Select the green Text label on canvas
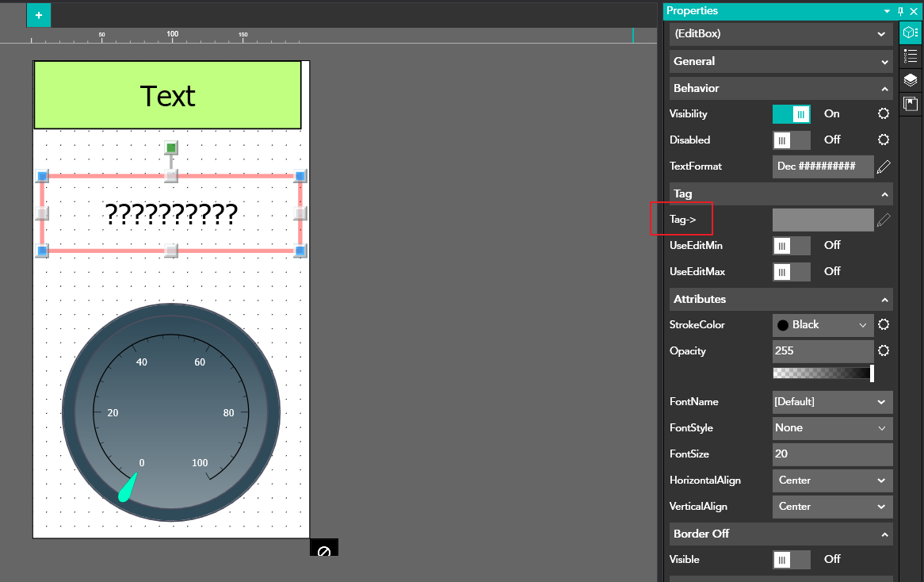The image size is (924, 582). tap(167, 95)
